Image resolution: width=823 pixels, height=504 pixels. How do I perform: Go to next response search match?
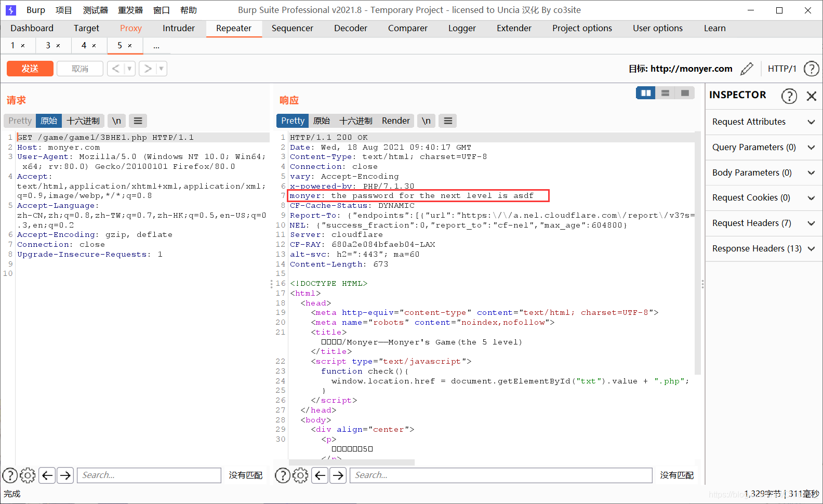pyautogui.click(x=338, y=475)
